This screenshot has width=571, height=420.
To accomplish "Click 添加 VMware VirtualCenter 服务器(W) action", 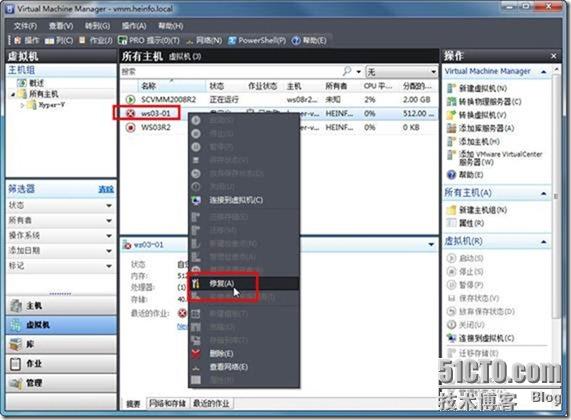I will [x=495, y=158].
